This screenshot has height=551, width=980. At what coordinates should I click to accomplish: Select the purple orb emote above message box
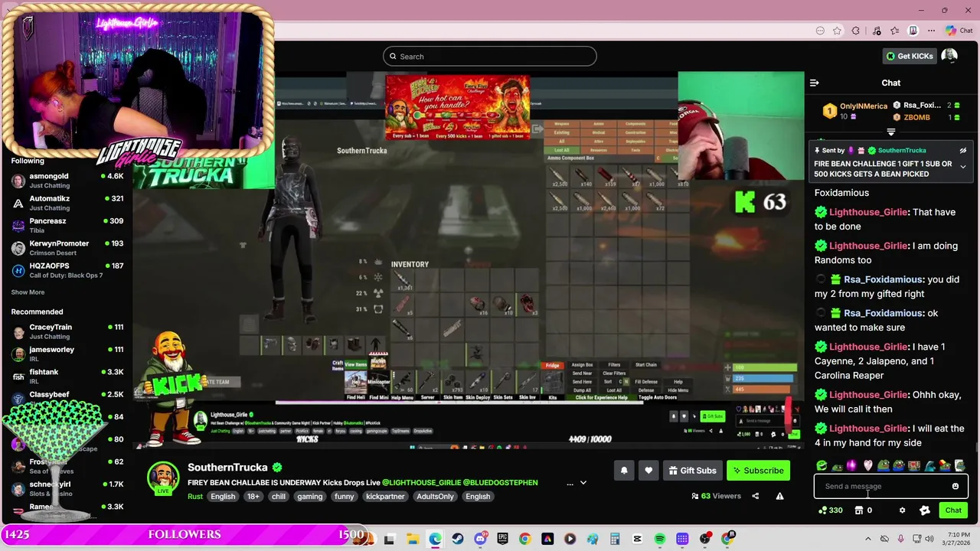click(x=852, y=465)
